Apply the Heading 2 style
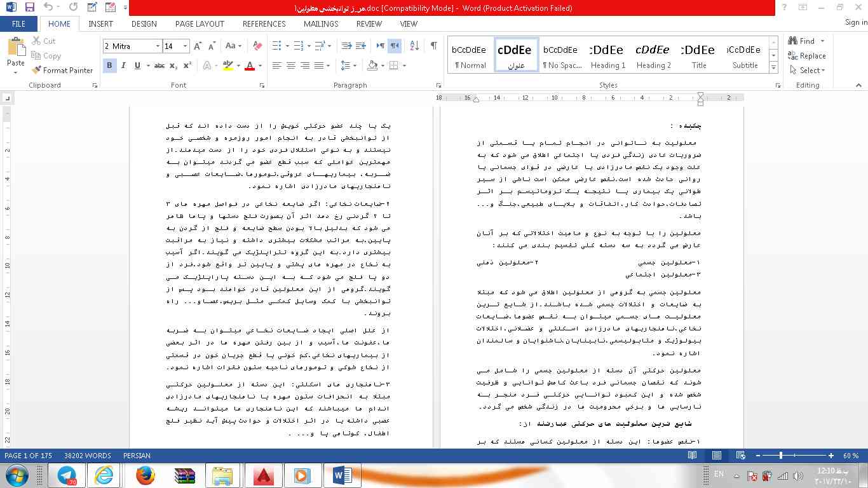The image size is (868, 488). (x=653, y=55)
